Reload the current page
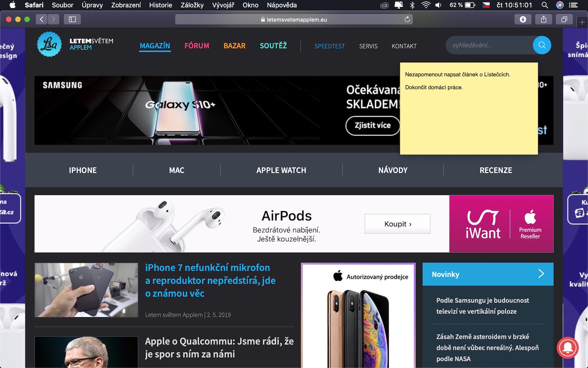This screenshot has width=588, height=368. pos(407,20)
